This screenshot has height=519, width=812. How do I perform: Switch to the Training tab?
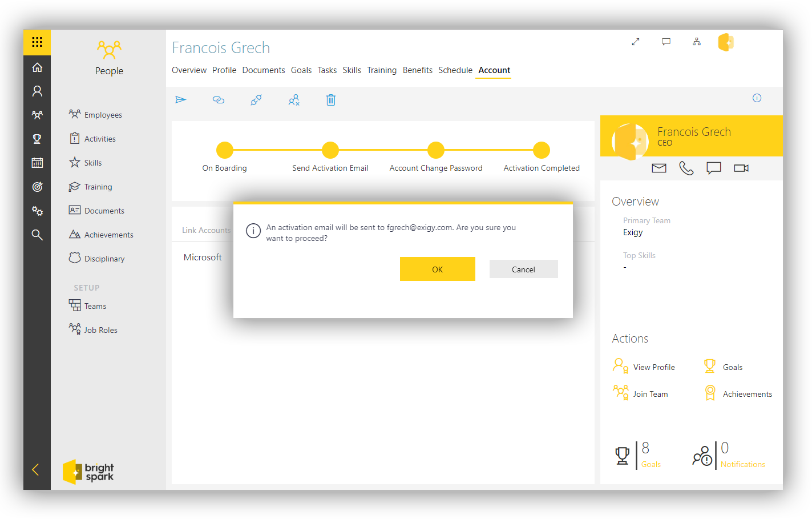click(x=382, y=70)
